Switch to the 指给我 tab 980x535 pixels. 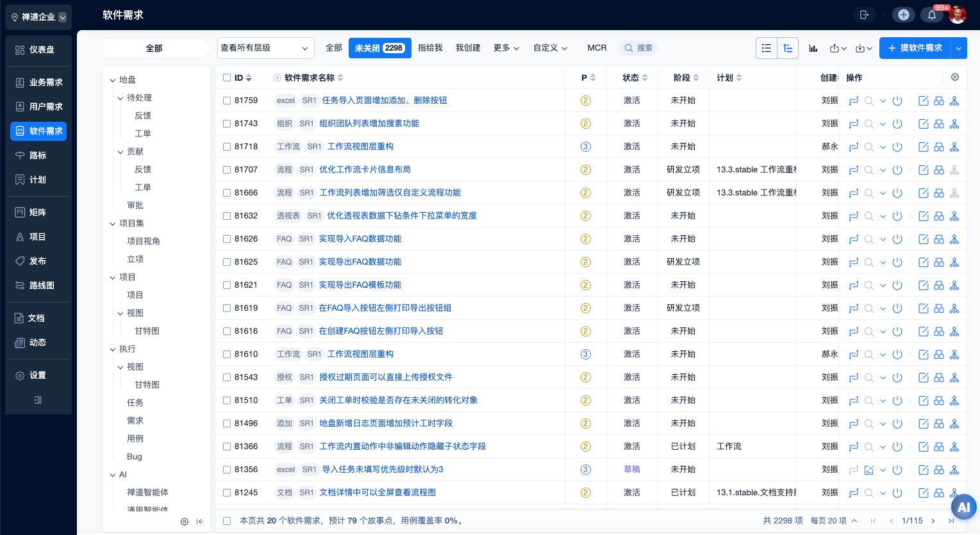click(430, 48)
